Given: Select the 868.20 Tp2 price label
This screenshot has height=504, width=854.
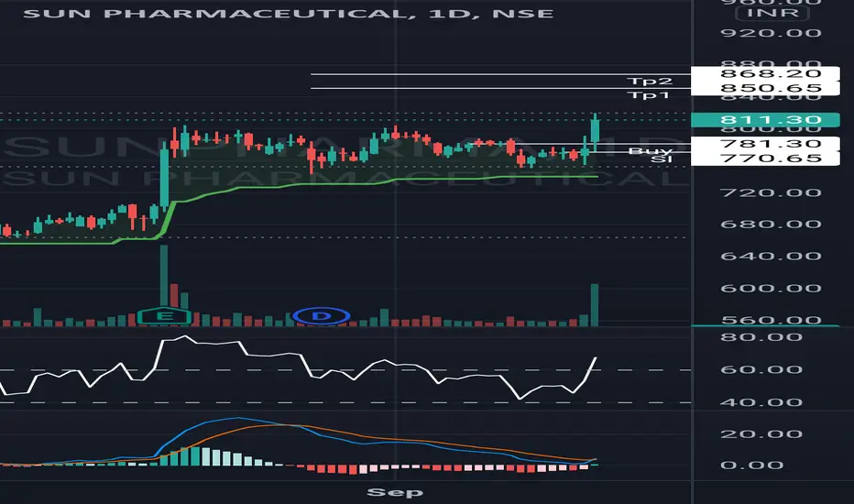Looking at the screenshot, I should (x=765, y=73).
